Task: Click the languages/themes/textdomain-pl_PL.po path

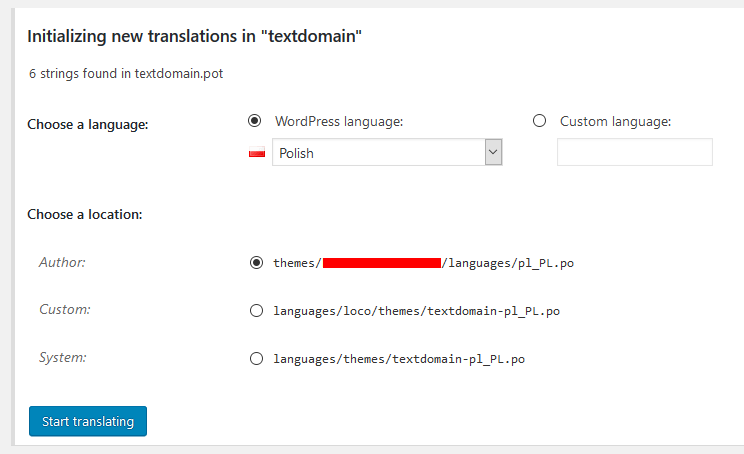Action: [399, 358]
